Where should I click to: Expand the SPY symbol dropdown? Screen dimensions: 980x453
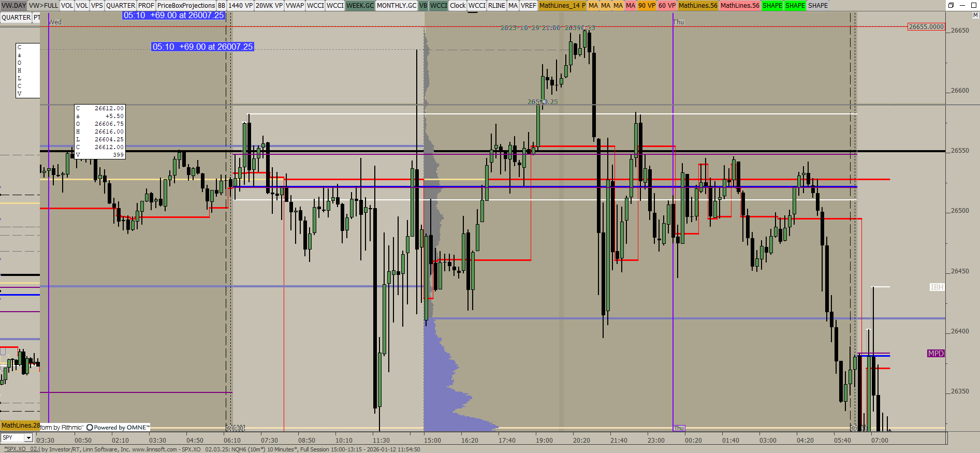[28, 438]
